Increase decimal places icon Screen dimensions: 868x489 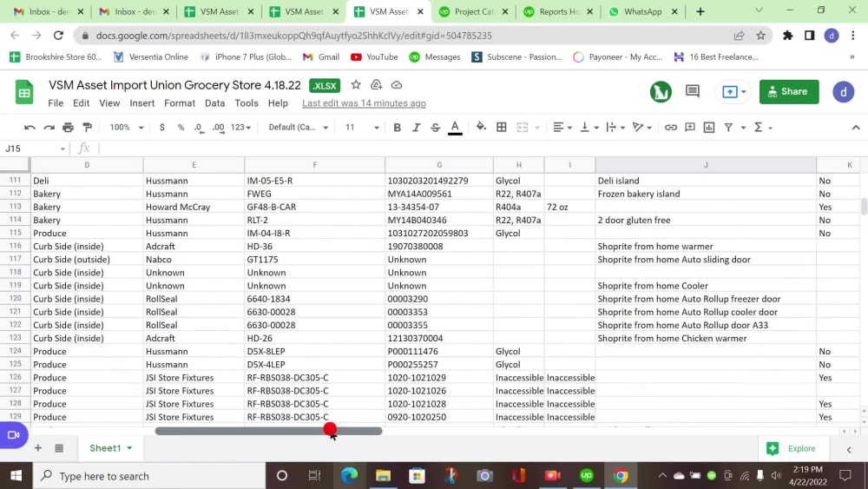coord(218,128)
